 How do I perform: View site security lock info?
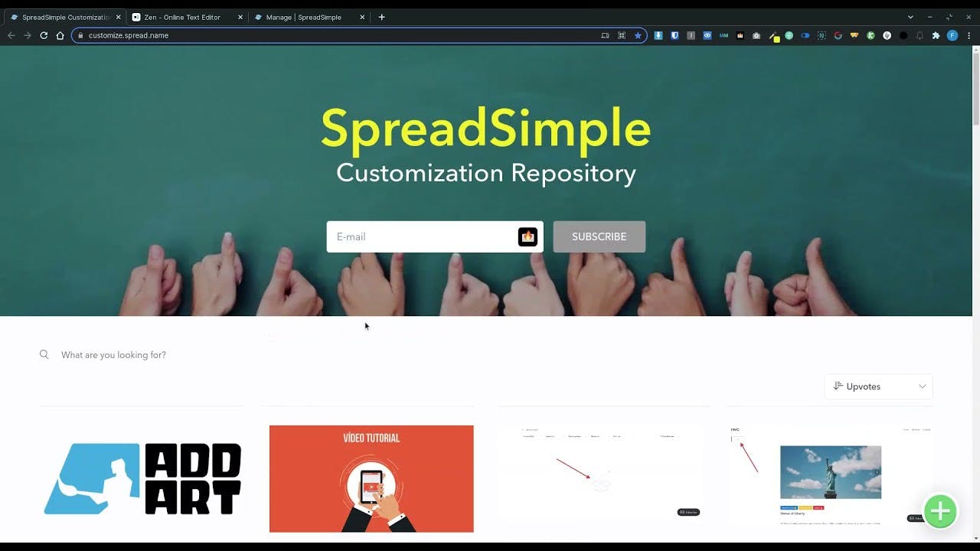(x=80, y=35)
